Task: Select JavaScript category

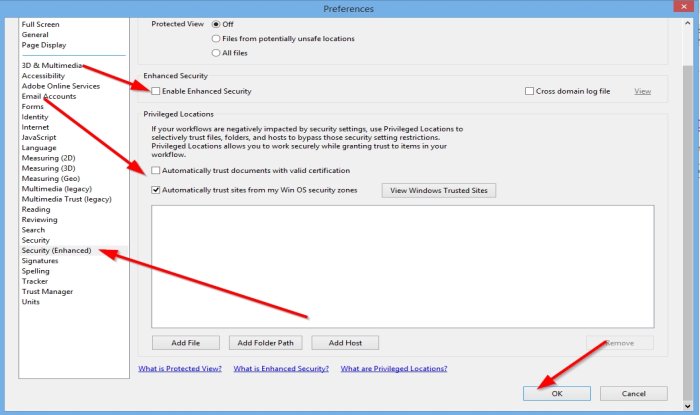Action: [x=39, y=137]
